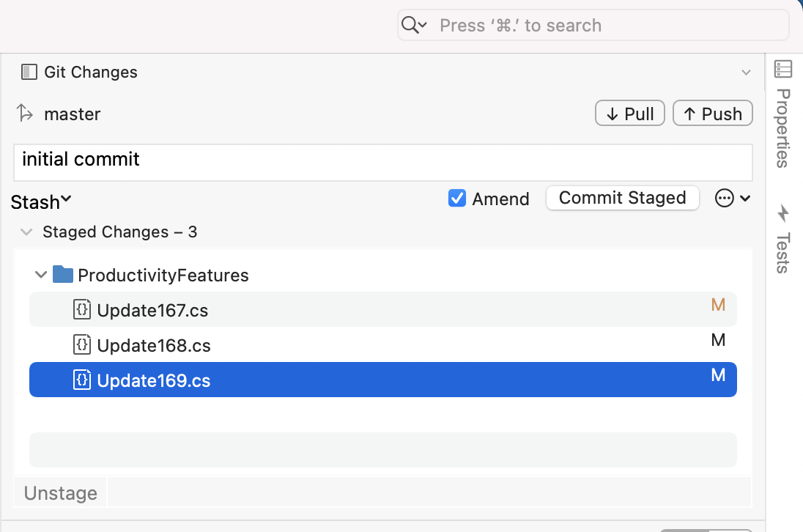Switch to the Tests tab

pyautogui.click(x=782, y=252)
